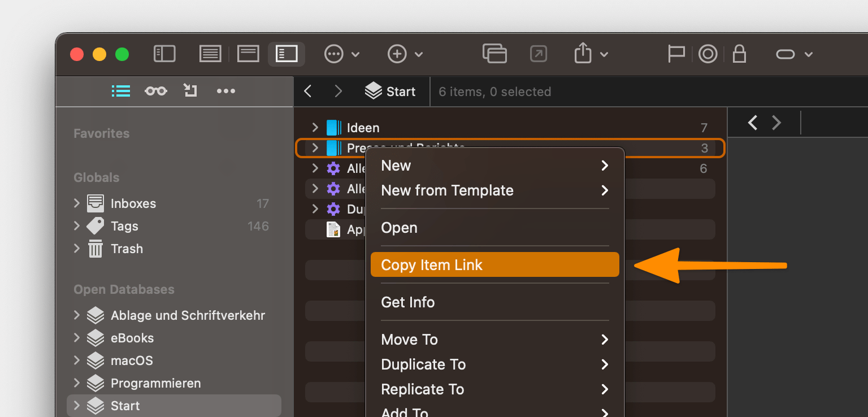Select the sidebar three-dots extras icon

[x=226, y=91]
